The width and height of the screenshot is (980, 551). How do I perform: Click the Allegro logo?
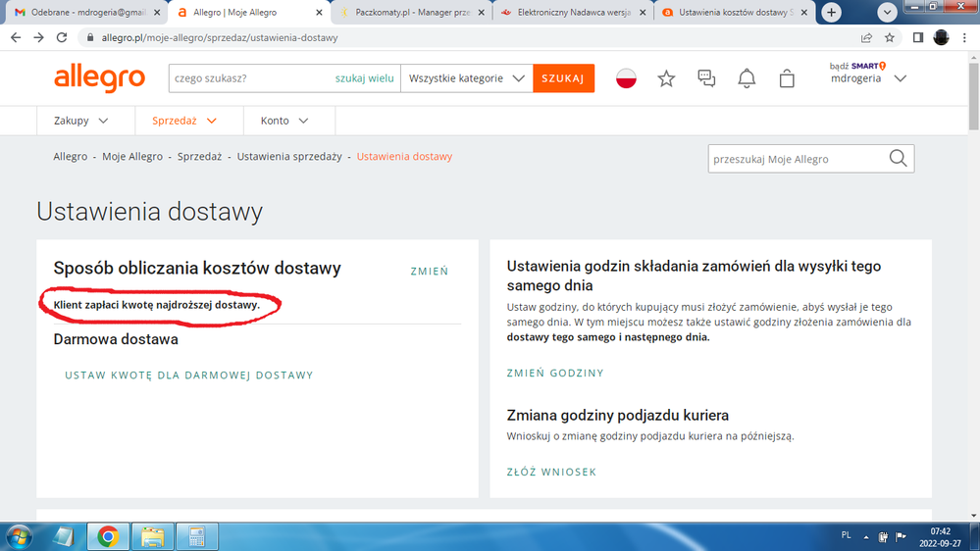point(99,77)
